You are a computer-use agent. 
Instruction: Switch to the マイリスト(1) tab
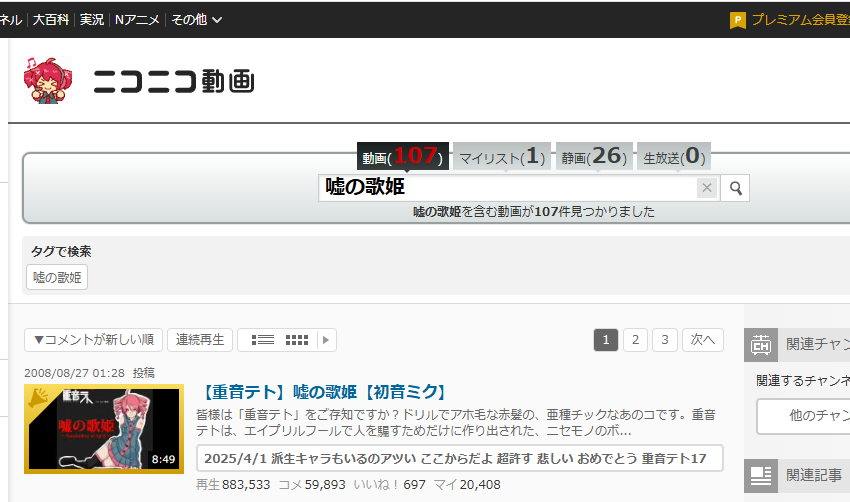click(x=502, y=156)
